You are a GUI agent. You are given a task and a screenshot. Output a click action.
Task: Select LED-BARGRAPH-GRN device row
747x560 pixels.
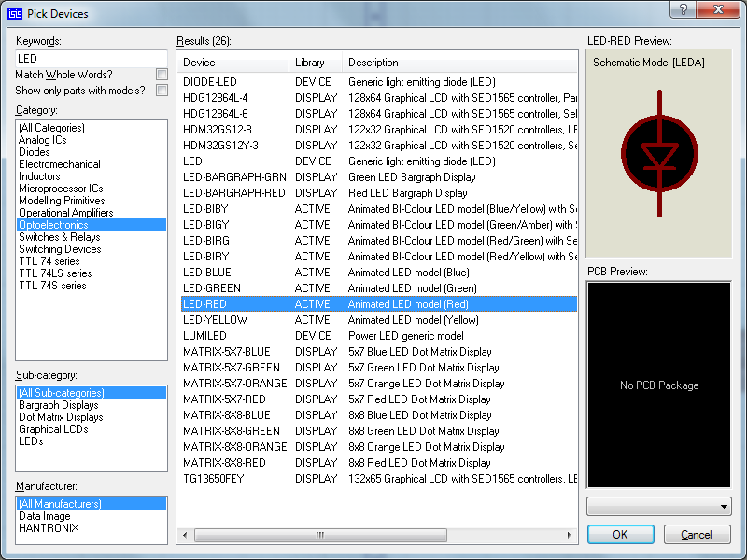pyautogui.click(x=379, y=177)
